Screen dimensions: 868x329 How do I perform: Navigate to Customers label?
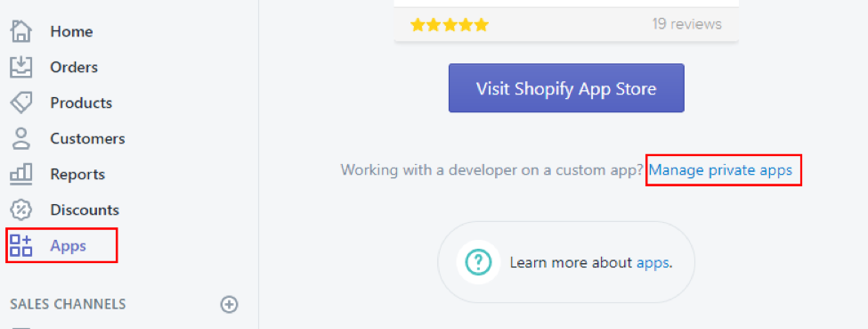coord(87,139)
